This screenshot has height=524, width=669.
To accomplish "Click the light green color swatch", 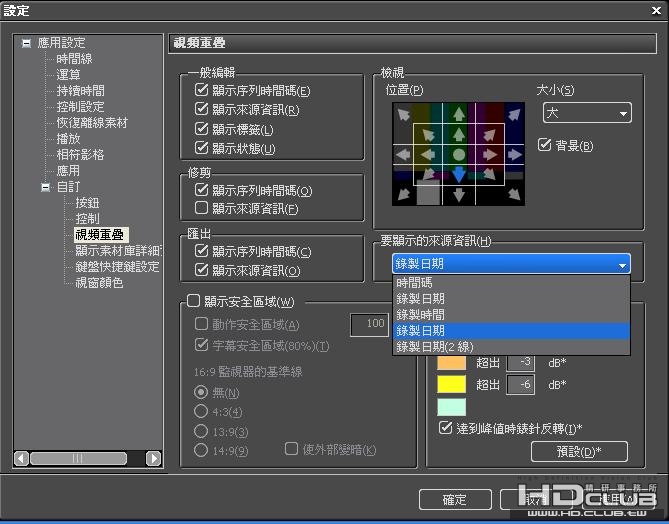I will click(x=451, y=407).
